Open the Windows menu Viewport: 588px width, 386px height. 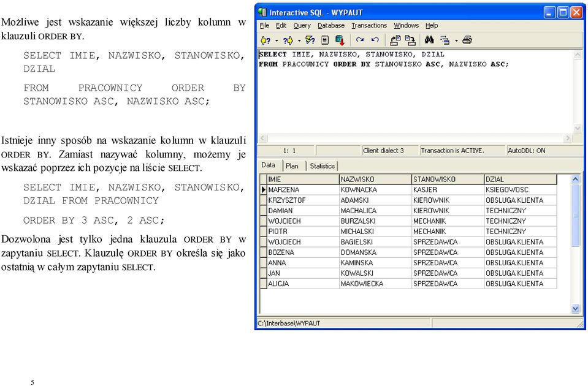click(x=406, y=26)
